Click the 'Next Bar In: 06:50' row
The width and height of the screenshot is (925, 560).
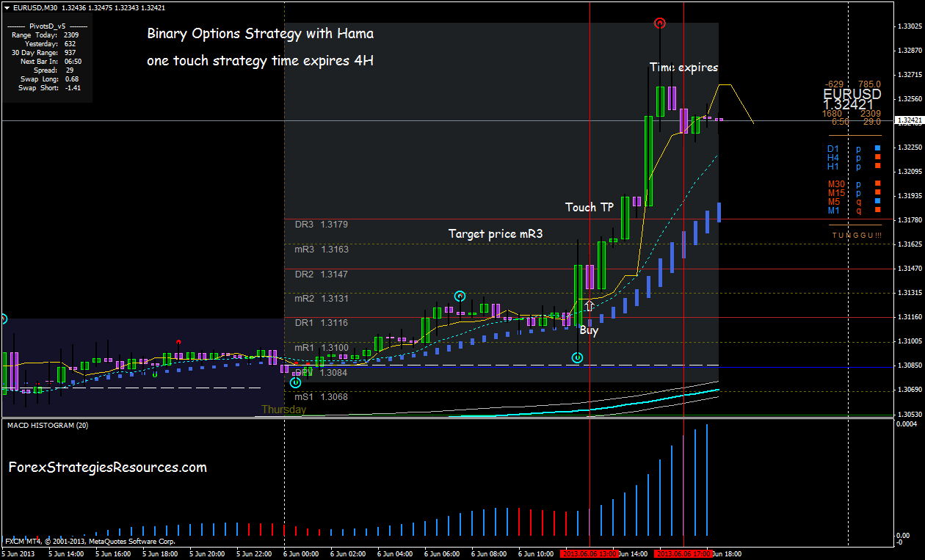click(51, 61)
